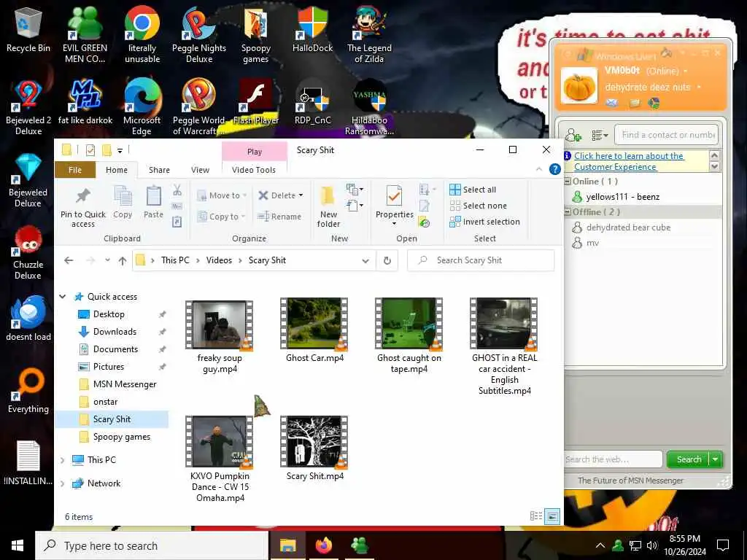Select the Scary Shit.mp4 file
The height and width of the screenshot is (560, 747).
[x=314, y=448]
